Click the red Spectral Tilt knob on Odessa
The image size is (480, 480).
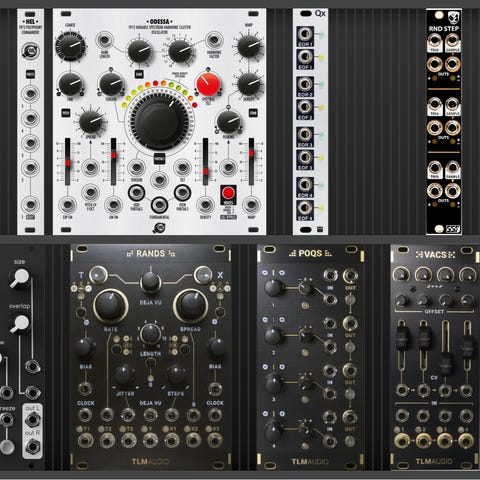208,84
